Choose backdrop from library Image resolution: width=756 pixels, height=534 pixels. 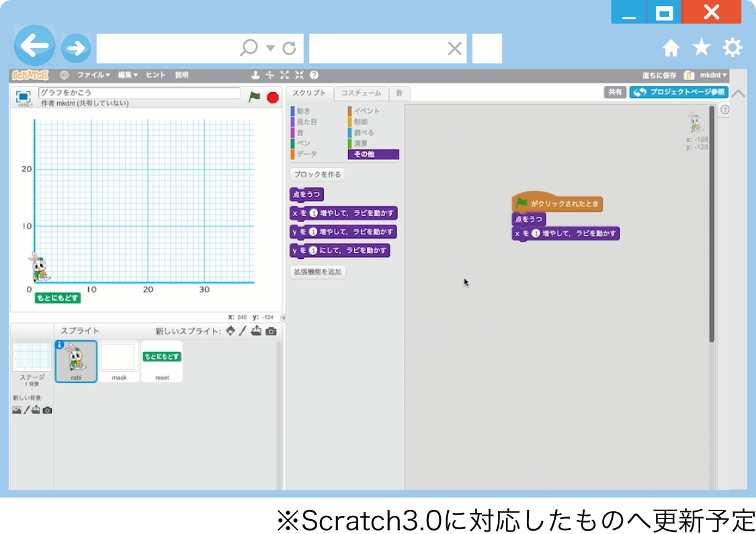[17, 410]
